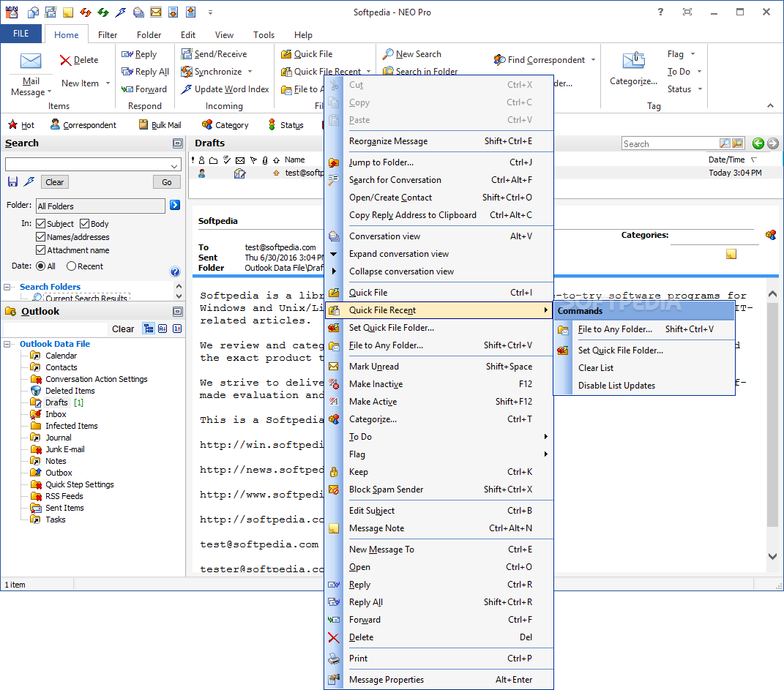Click the Categorize icon in Tag group
Viewport: 784px width, 690px height.
pyautogui.click(x=633, y=61)
